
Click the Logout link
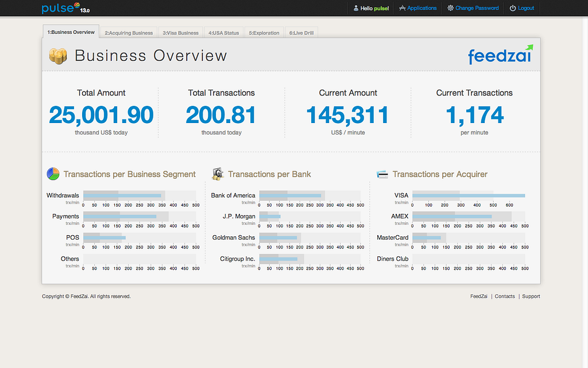[526, 8]
